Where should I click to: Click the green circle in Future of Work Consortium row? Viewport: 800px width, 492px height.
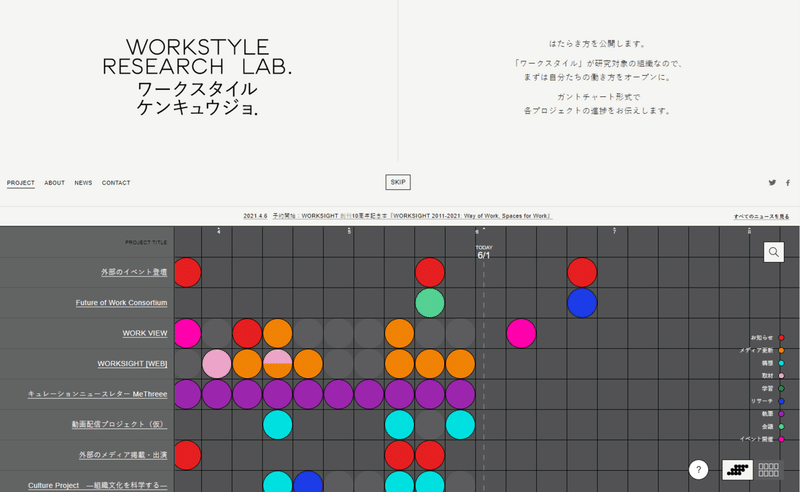430,303
